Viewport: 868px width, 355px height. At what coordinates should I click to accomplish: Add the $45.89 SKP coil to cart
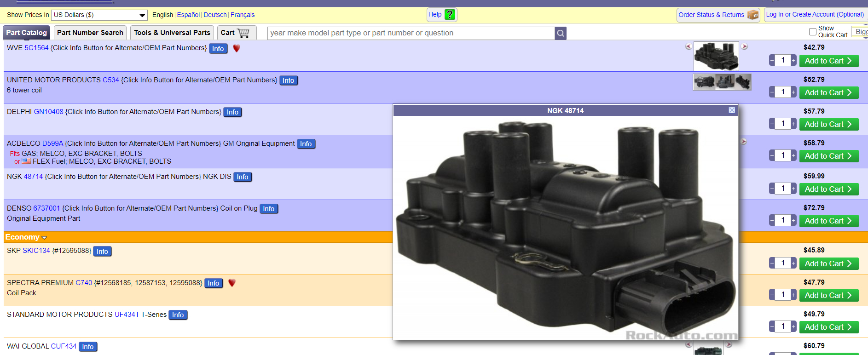tap(829, 263)
